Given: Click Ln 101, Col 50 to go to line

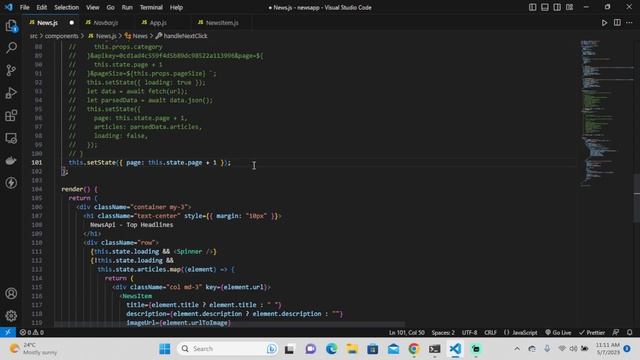Looking at the screenshot, I should coord(407,333).
